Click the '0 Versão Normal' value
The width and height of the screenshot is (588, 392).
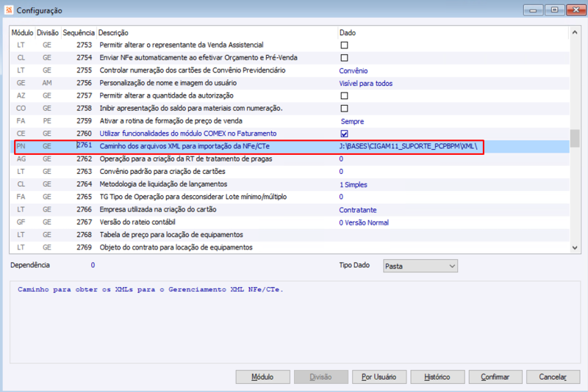point(364,222)
